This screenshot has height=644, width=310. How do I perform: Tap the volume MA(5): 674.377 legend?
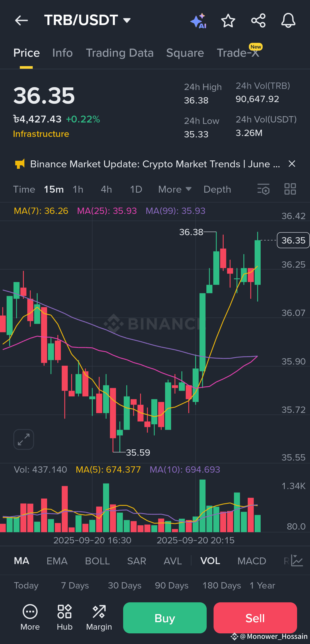point(108,469)
